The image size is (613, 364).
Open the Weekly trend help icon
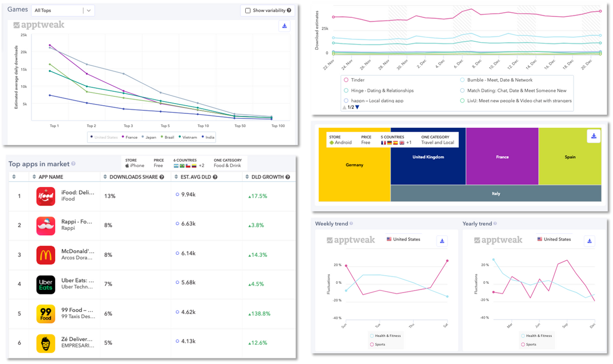[351, 224]
